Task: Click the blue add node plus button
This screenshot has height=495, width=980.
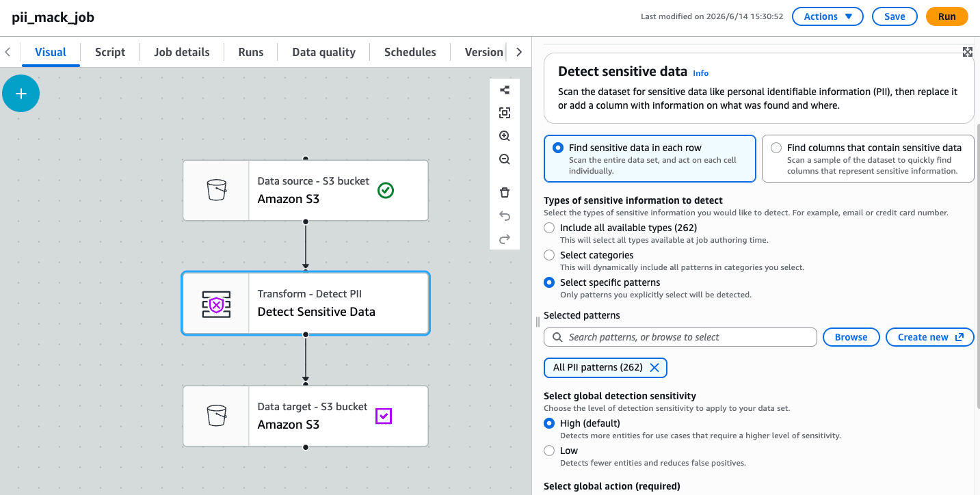Action: (21, 94)
